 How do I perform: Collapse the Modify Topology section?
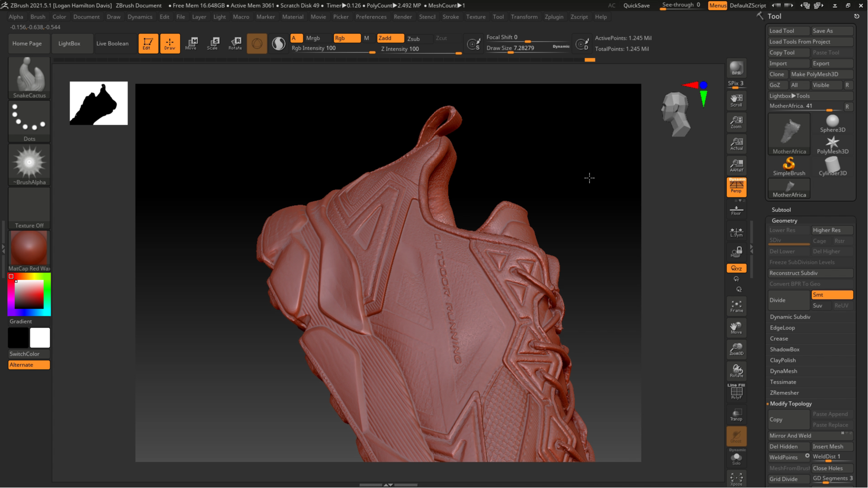pos(791,404)
